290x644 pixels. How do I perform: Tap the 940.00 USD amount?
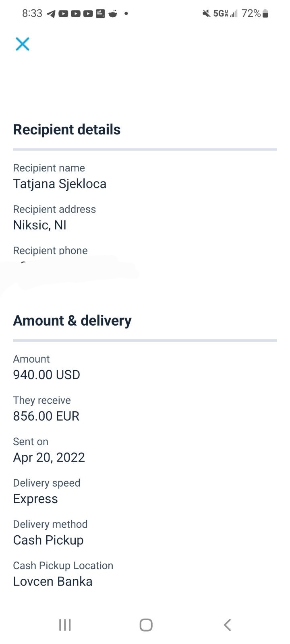coord(46,375)
